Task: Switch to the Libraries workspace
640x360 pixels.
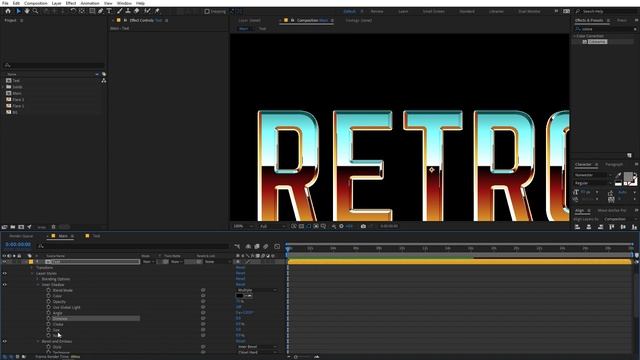Action: (x=496, y=11)
